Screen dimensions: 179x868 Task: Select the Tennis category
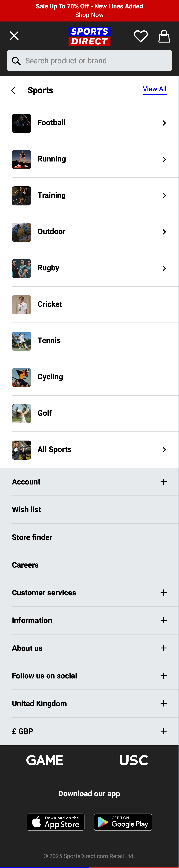[89, 341]
